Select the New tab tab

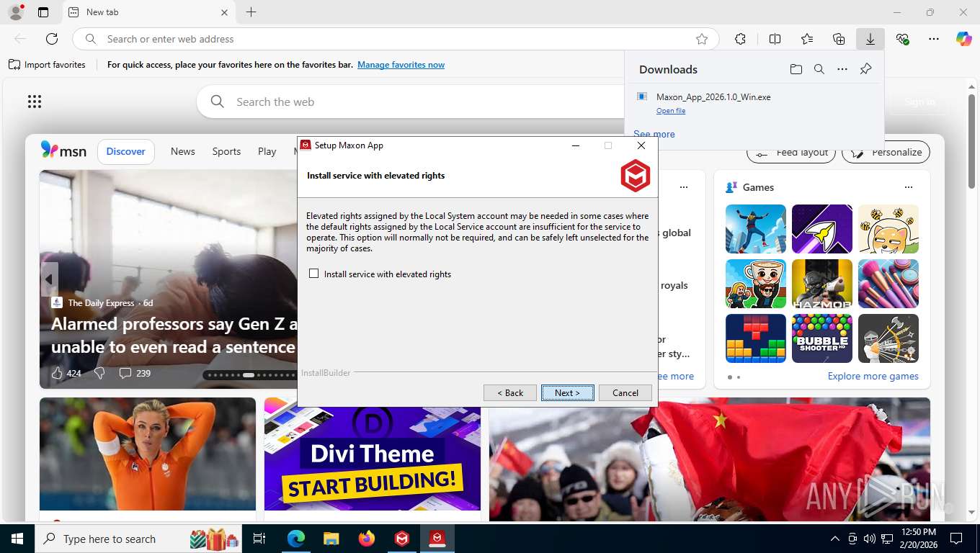coord(148,12)
